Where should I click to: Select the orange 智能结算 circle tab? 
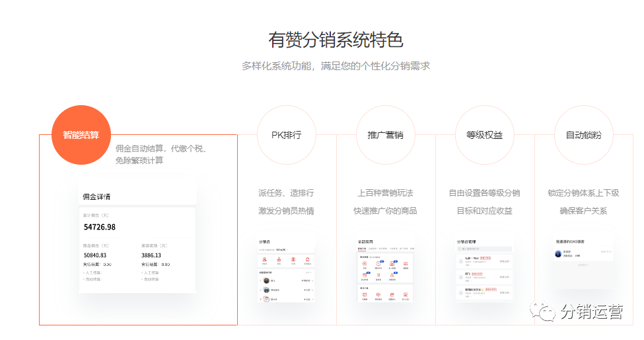[81, 135]
